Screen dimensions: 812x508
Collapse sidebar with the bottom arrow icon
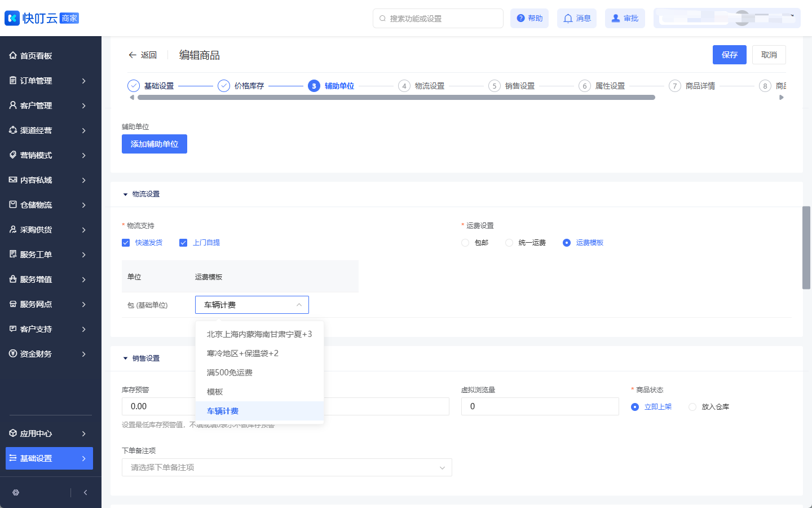coord(85,492)
